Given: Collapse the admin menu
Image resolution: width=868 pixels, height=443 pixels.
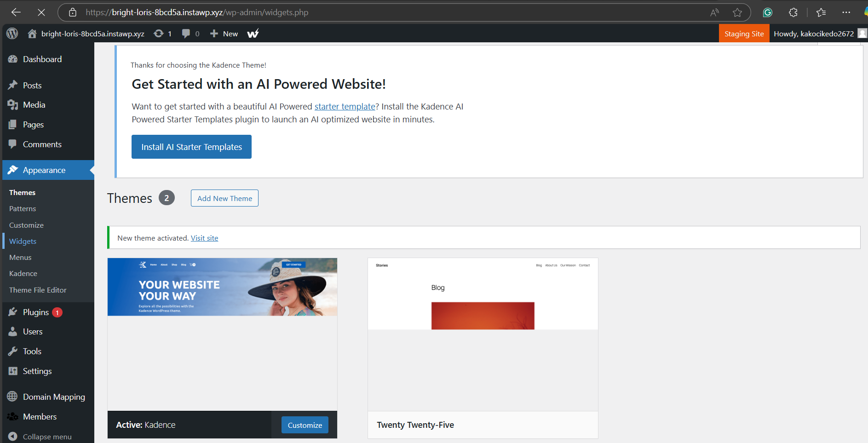Looking at the screenshot, I should click(x=40, y=437).
